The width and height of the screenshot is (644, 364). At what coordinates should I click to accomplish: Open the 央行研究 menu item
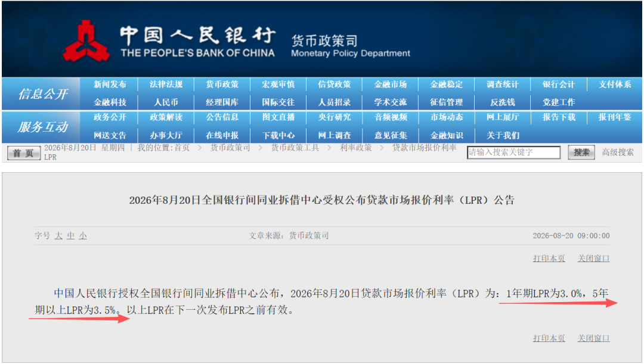click(x=335, y=117)
